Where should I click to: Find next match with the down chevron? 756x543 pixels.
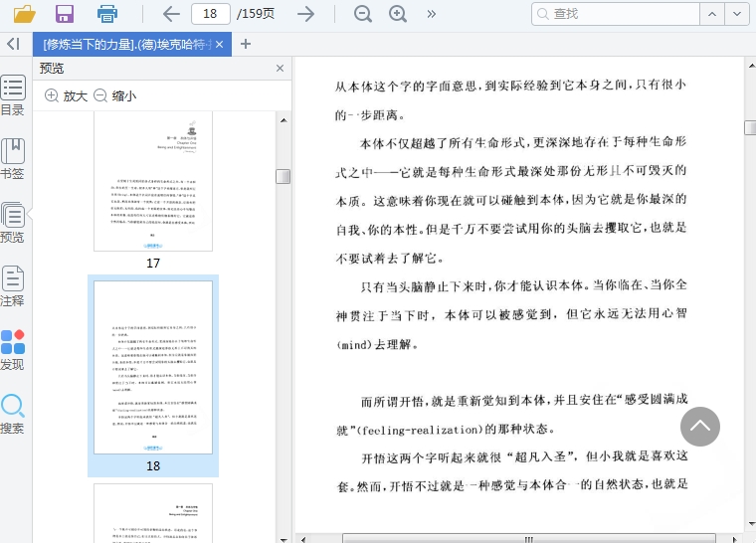pyautogui.click(x=737, y=14)
